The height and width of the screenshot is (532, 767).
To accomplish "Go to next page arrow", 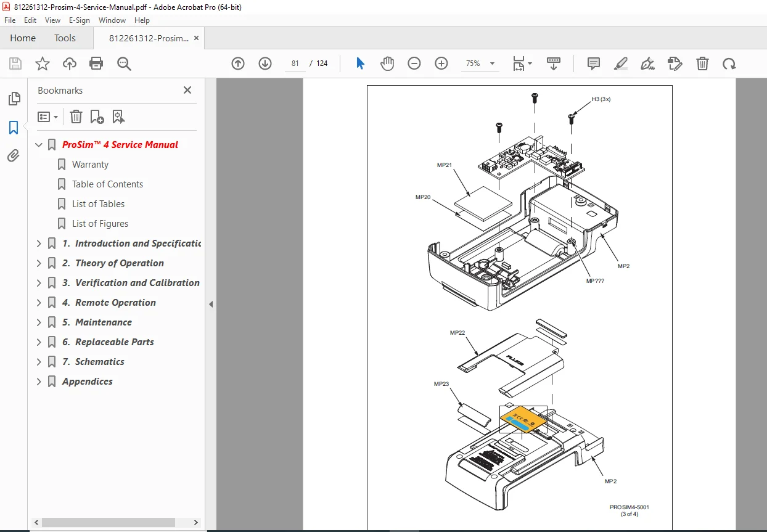I will 265,63.
